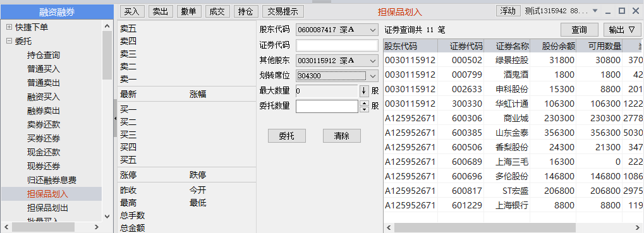Select the 绿景控股 table row

click(x=513, y=60)
